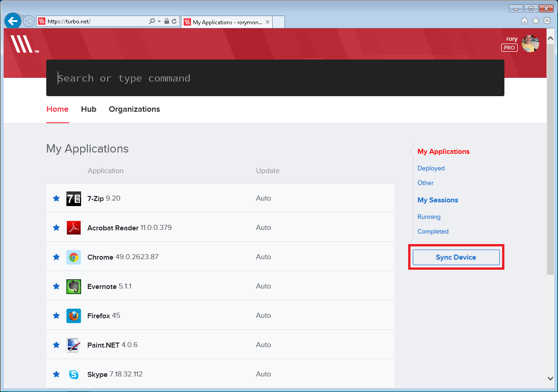Expand the address bar search dropdown arrow
The image size is (558, 392).
point(159,22)
